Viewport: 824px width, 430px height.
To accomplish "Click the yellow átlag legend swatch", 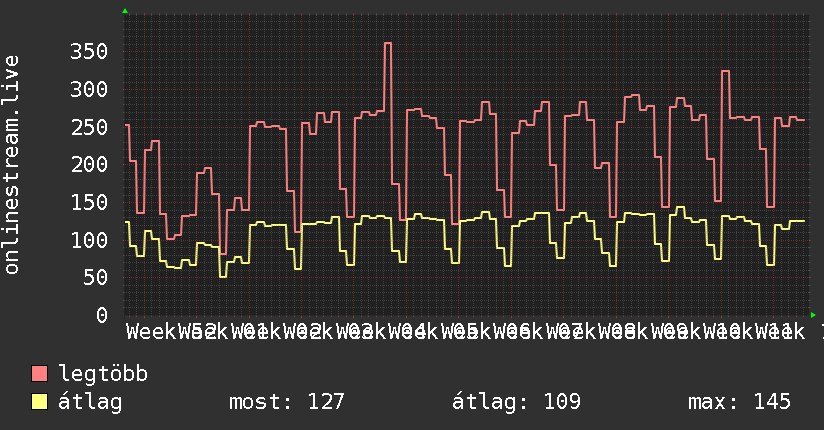I will tap(39, 402).
